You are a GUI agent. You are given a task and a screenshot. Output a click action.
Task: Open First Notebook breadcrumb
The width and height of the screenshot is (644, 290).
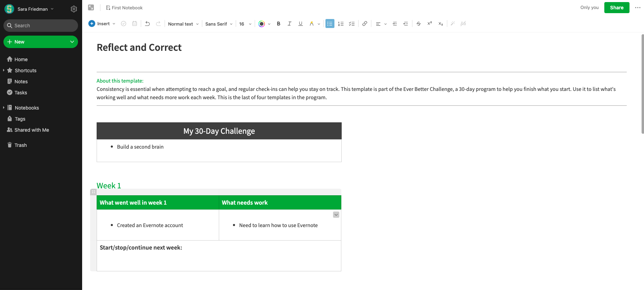point(124,8)
